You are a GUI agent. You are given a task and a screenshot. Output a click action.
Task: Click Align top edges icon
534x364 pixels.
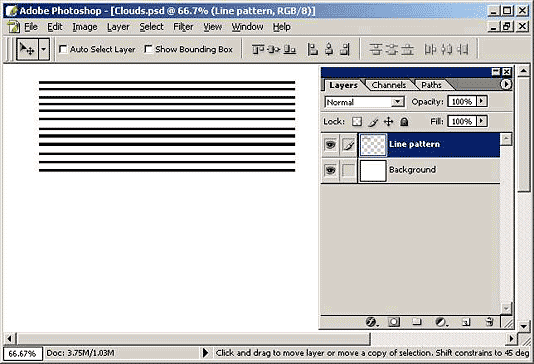click(258, 50)
